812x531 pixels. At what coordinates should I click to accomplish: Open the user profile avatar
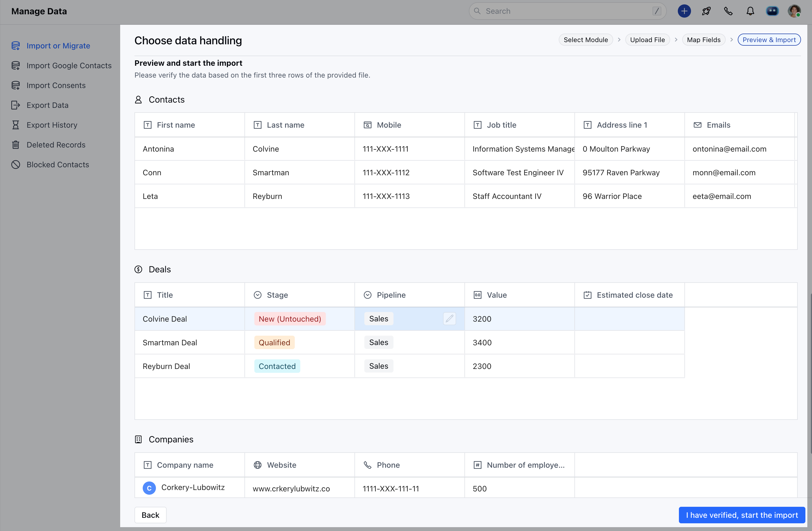pos(794,11)
